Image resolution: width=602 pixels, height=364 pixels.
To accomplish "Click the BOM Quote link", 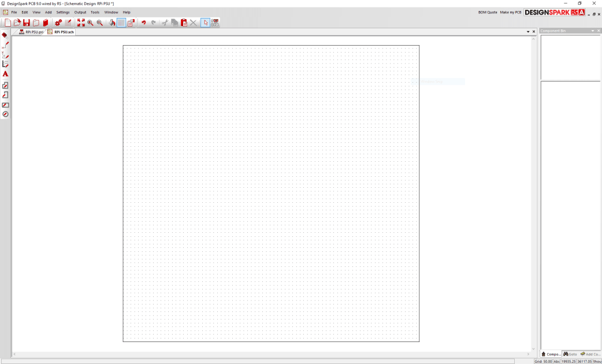I will pos(488,12).
